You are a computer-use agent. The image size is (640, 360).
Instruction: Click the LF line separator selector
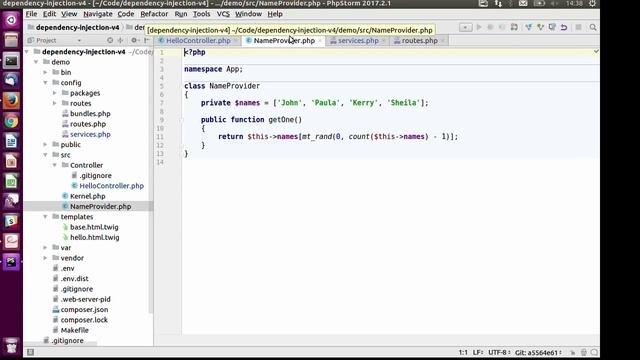478,352
